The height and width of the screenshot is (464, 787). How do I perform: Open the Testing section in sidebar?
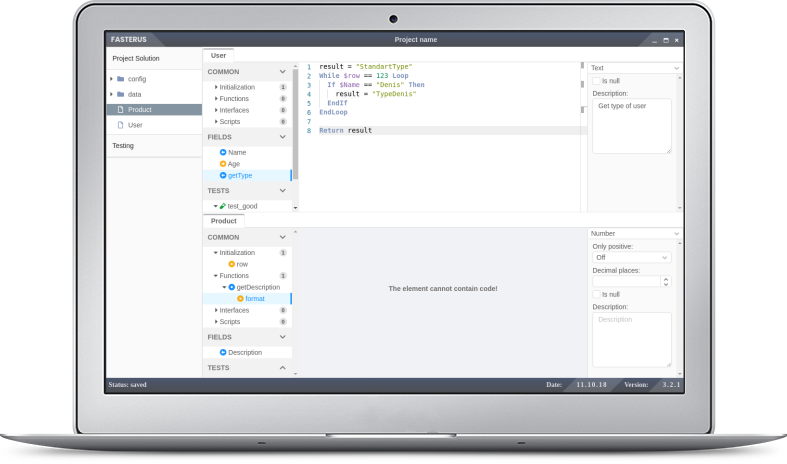pos(123,146)
